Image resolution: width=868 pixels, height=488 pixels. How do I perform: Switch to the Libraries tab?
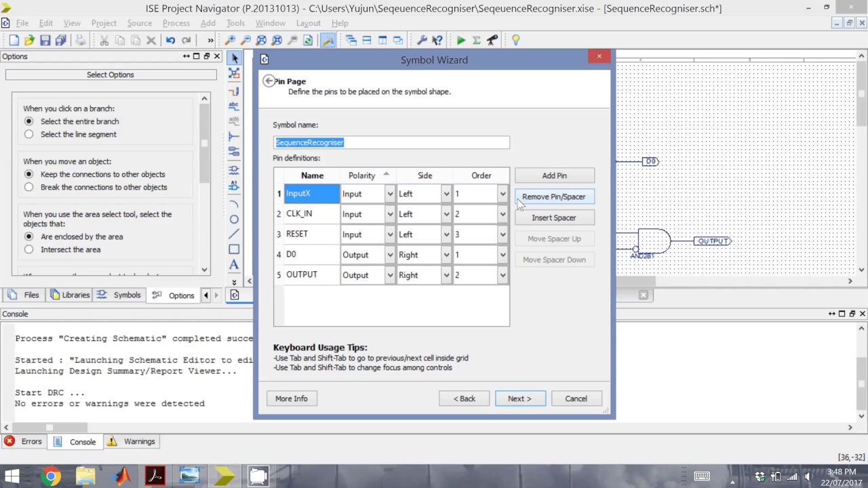tap(70, 295)
